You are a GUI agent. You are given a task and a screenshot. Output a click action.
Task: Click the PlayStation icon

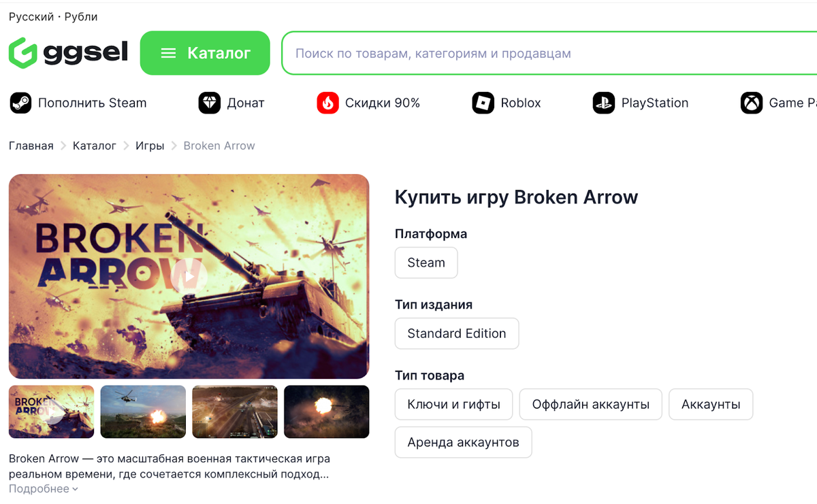(x=604, y=103)
